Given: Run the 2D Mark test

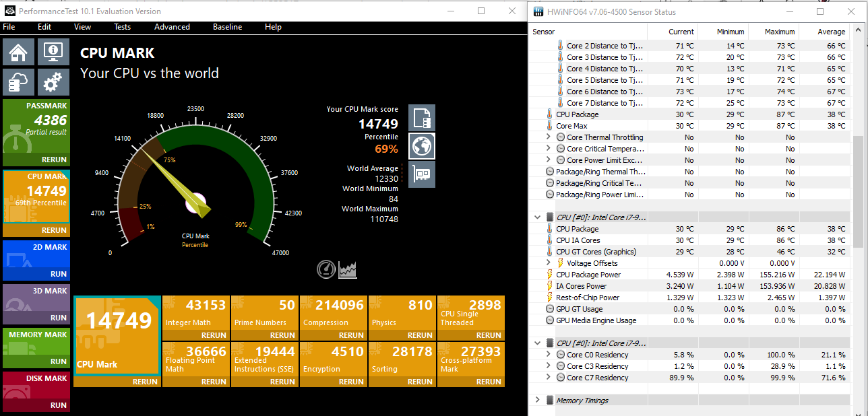Looking at the screenshot, I should point(58,274).
